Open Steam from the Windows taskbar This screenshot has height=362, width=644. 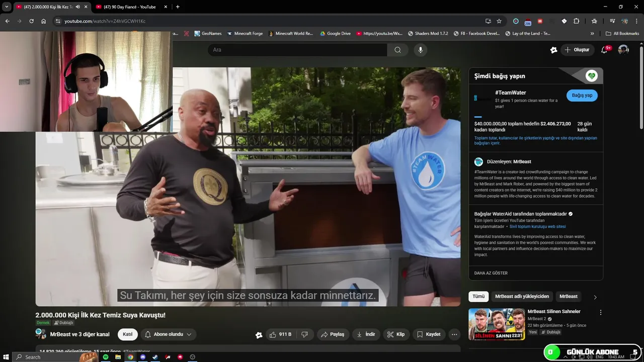(155, 357)
